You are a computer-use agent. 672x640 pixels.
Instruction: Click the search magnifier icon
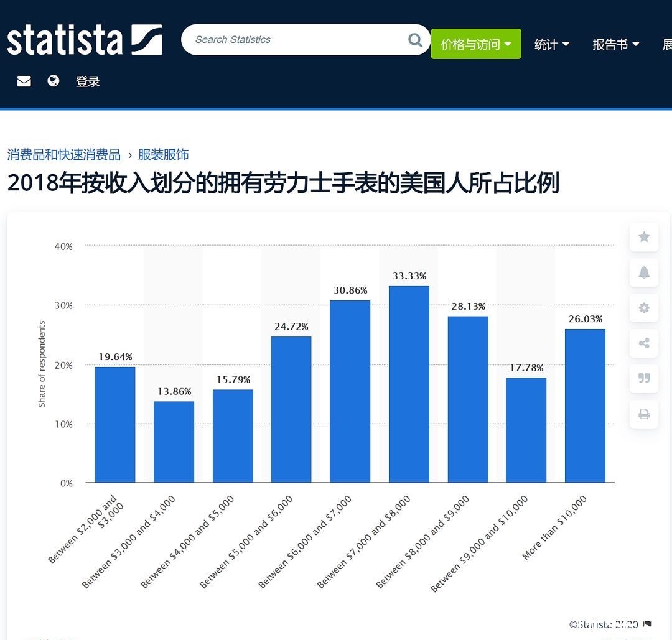coord(415,40)
